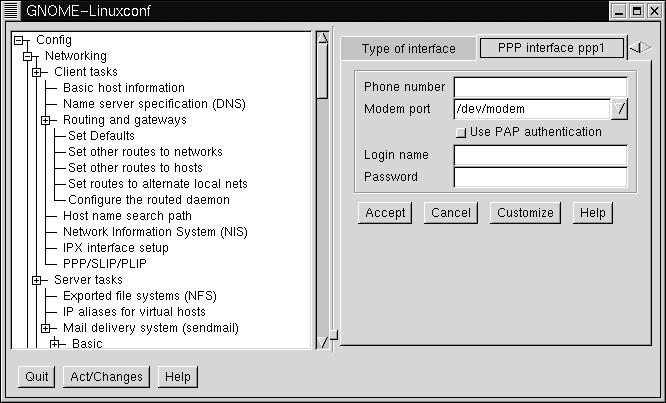Click the Phone number input field
This screenshot has width=666, height=403.
[x=540, y=87]
